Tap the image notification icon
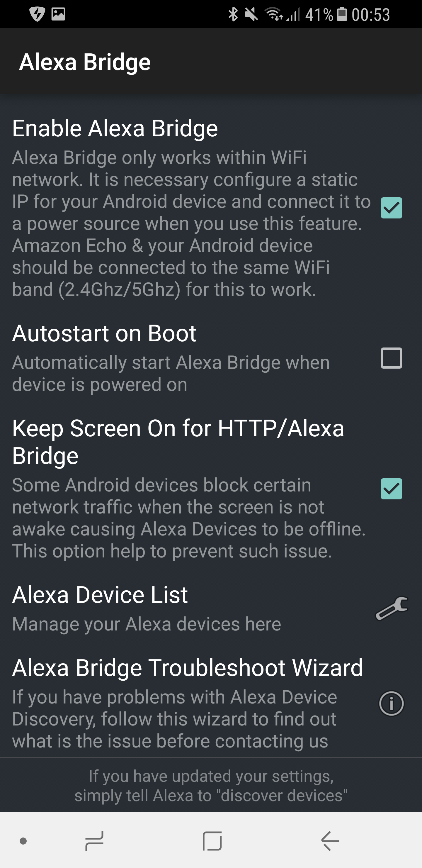 [x=58, y=14]
